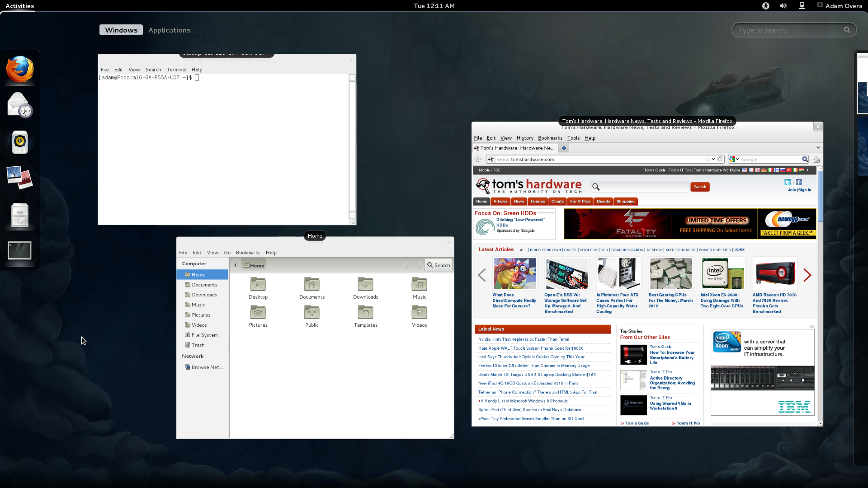Select Downloads in file manager sidebar
Screen dimensions: 868x488
(202, 295)
